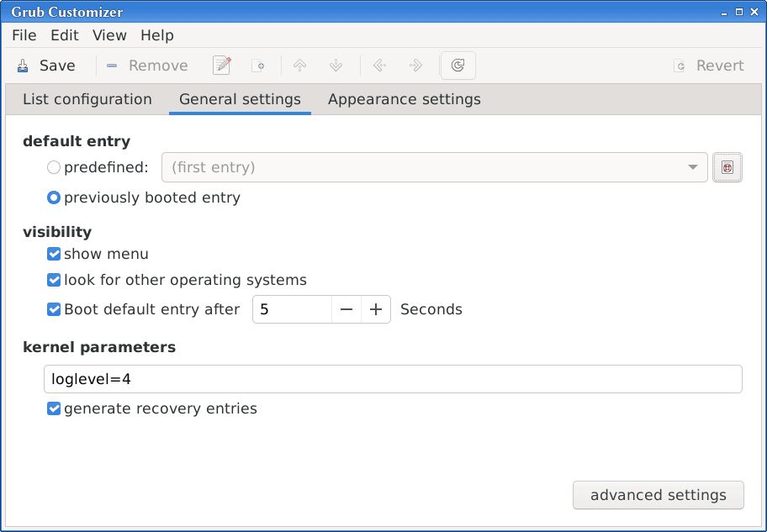Click the lifebuoy icon beside predefined dropdown
The height and width of the screenshot is (532, 767).
click(727, 167)
